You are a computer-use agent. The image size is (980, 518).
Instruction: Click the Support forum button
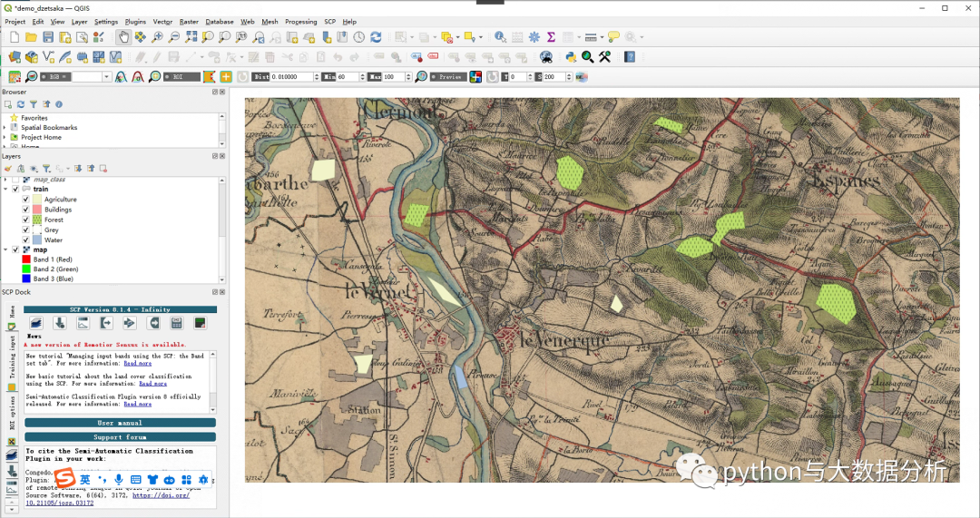(120, 437)
